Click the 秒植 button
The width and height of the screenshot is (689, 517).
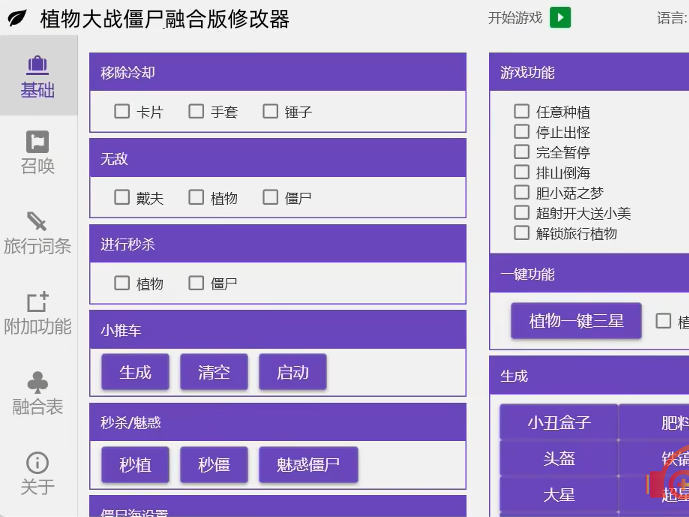(135, 464)
